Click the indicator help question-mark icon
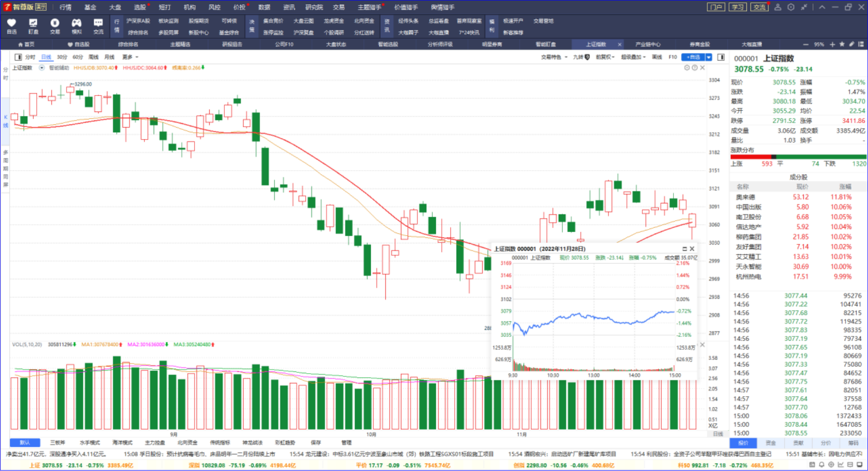The width and height of the screenshot is (868, 471). pyautogui.click(x=695, y=67)
